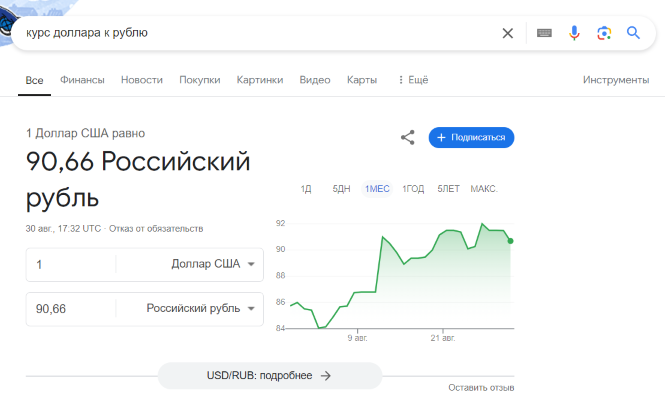Select the 1Д chart range
Viewport: 665px width, 405px height.
(306, 189)
